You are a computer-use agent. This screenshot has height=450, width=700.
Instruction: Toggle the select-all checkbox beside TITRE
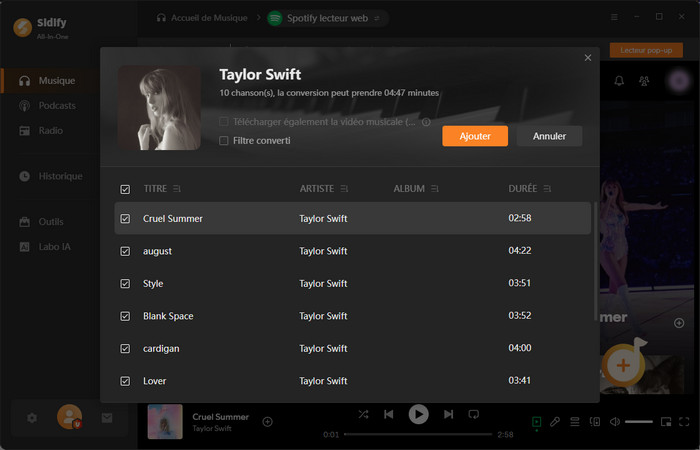click(x=125, y=189)
